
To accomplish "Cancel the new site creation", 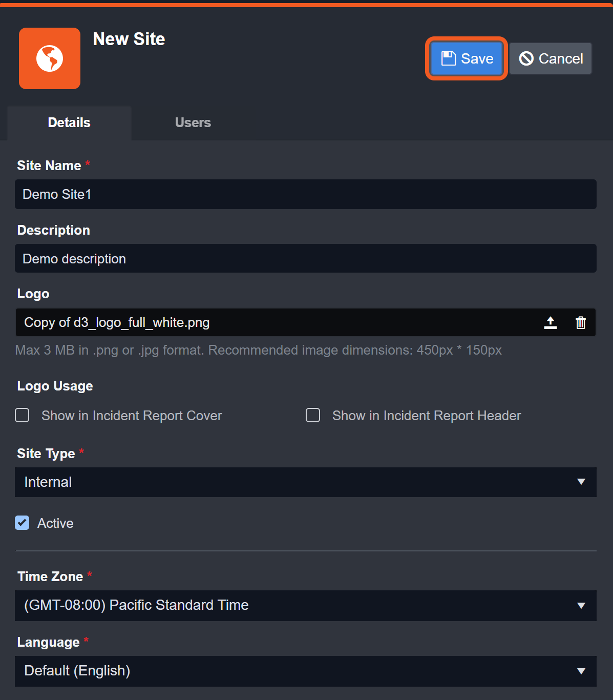I will coord(551,58).
